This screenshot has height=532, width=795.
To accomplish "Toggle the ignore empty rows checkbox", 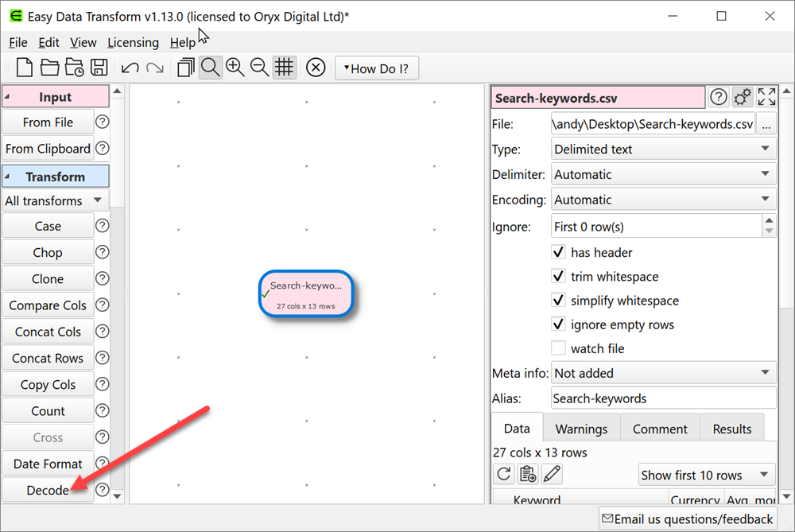I will tap(559, 324).
